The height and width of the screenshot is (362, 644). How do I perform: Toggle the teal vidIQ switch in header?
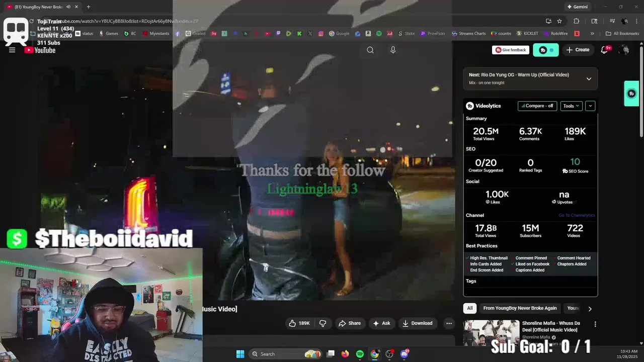[546, 50]
